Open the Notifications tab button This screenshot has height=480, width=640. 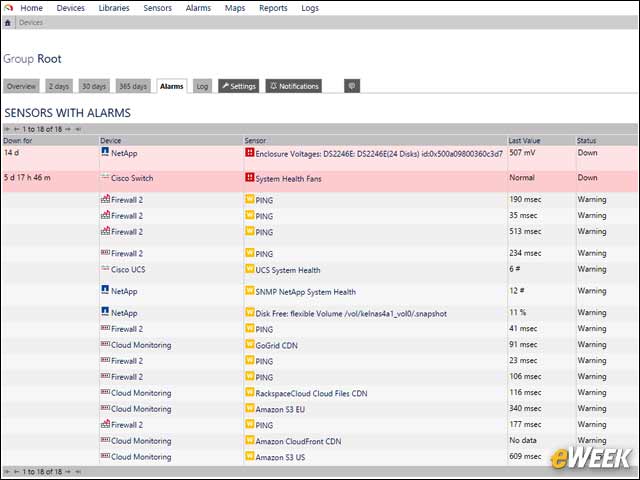pyautogui.click(x=294, y=86)
